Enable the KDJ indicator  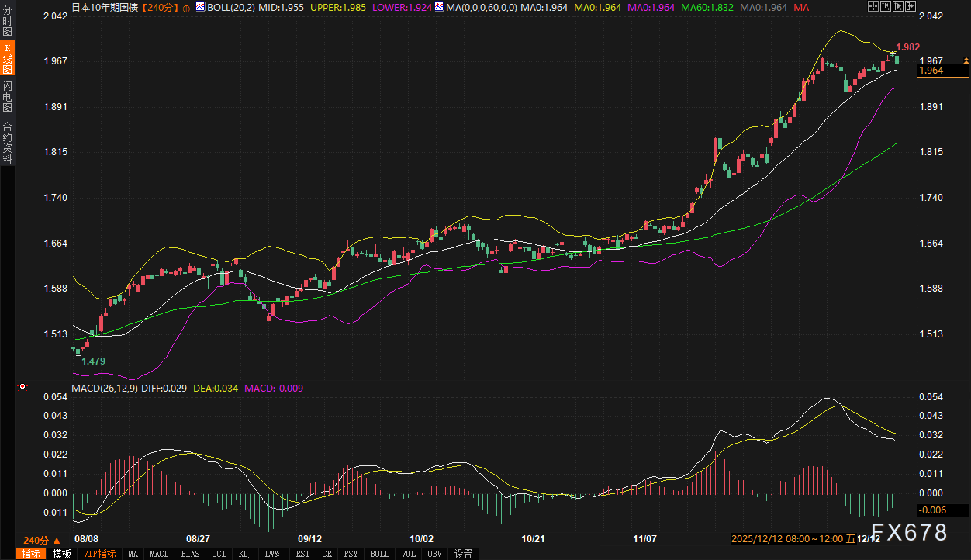246,554
